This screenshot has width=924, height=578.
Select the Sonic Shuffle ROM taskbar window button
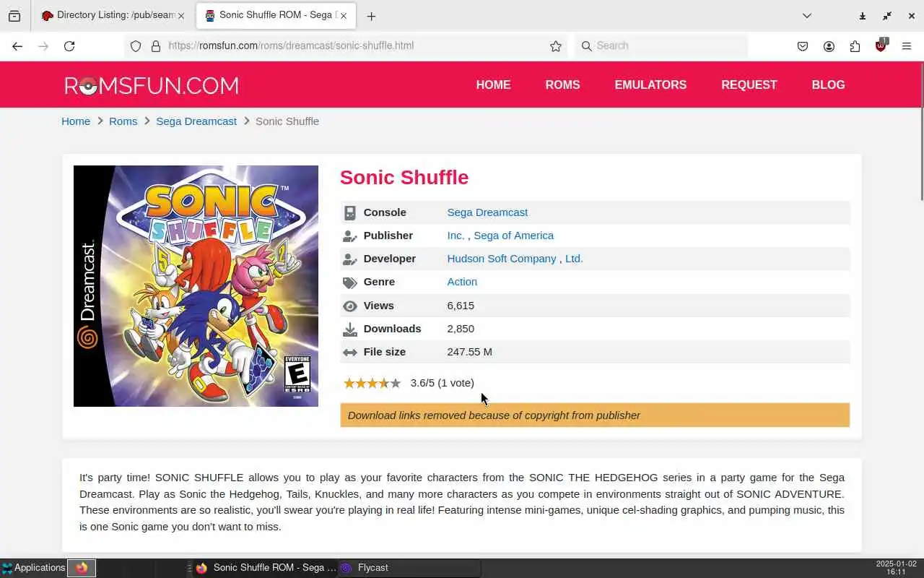point(264,568)
